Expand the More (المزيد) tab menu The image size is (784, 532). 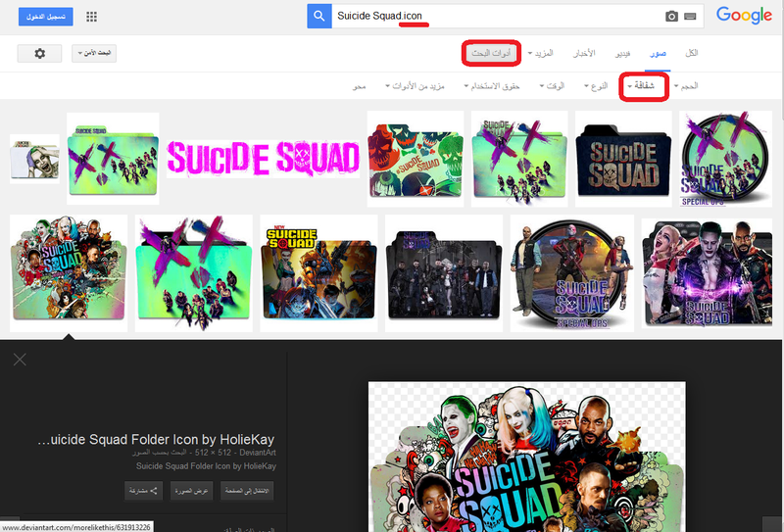tap(541, 53)
